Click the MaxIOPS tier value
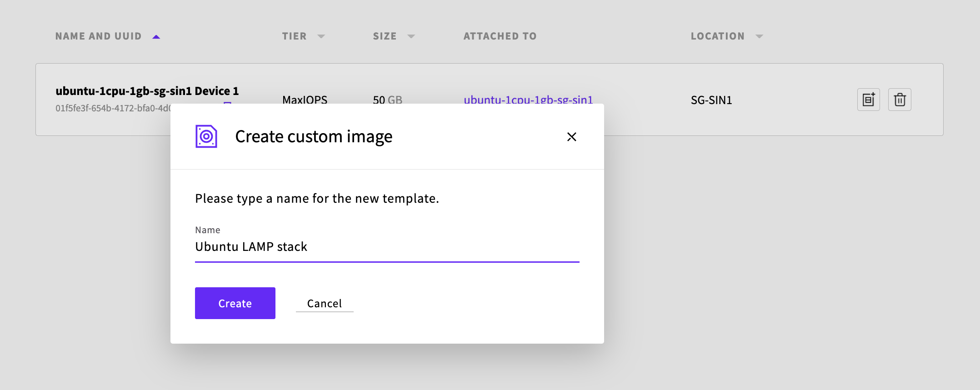 (305, 100)
